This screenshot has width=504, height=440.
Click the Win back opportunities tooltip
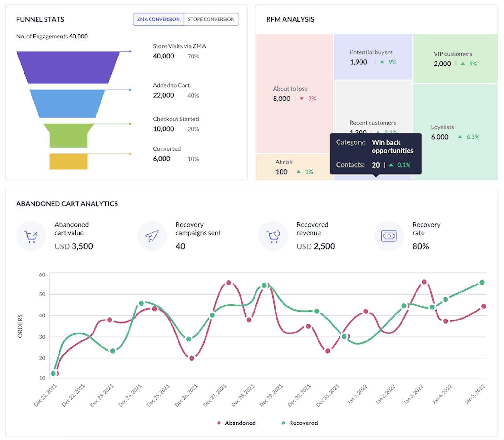point(376,154)
